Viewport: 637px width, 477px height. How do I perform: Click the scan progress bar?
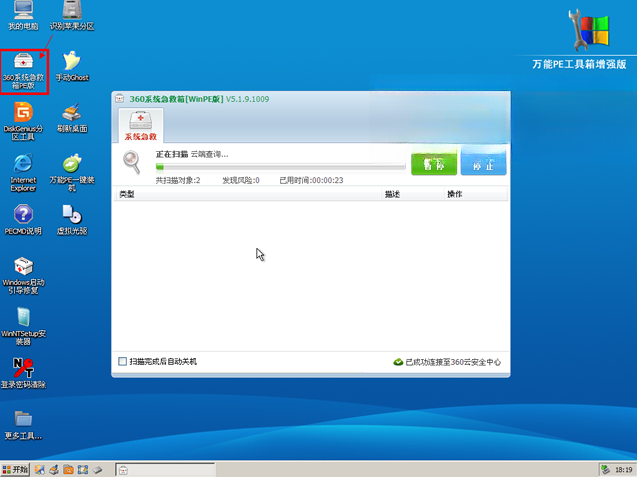tap(280, 167)
